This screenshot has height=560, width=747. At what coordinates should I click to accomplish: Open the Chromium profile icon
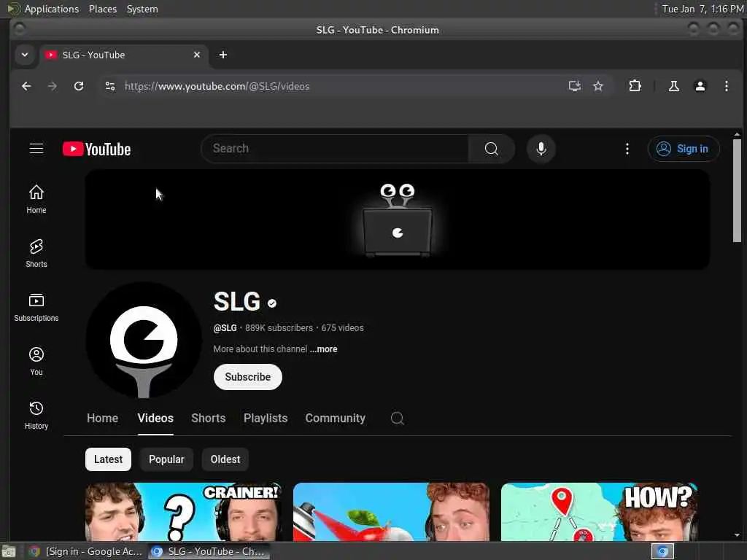pyautogui.click(x=700, y=86)
